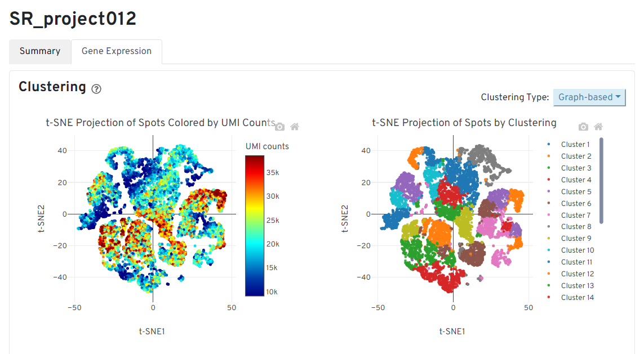Toggle Cluster 2 legend entry
The width and height of the screenshot is (644, 354).
(575, 156)
